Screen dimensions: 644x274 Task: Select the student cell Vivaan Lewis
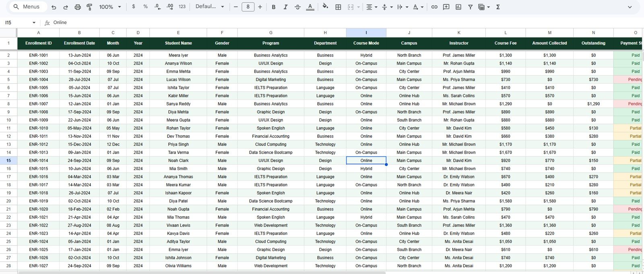[178, 225]
